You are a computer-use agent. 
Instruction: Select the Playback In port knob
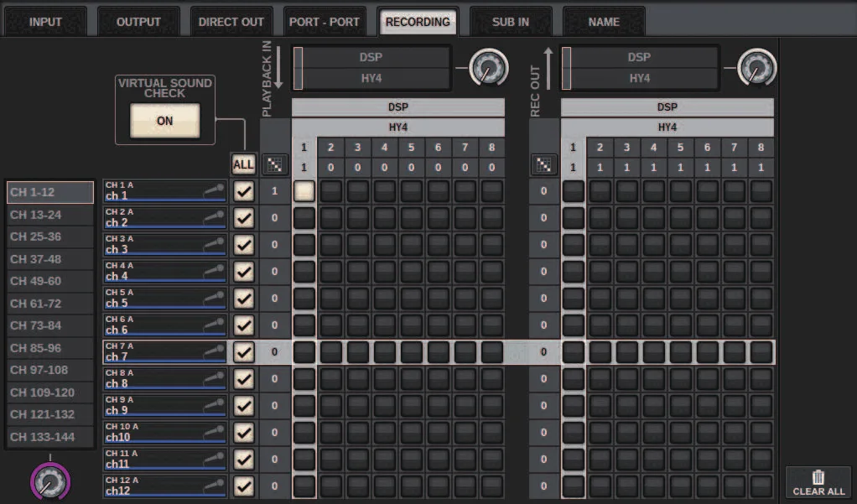point(489,68)
